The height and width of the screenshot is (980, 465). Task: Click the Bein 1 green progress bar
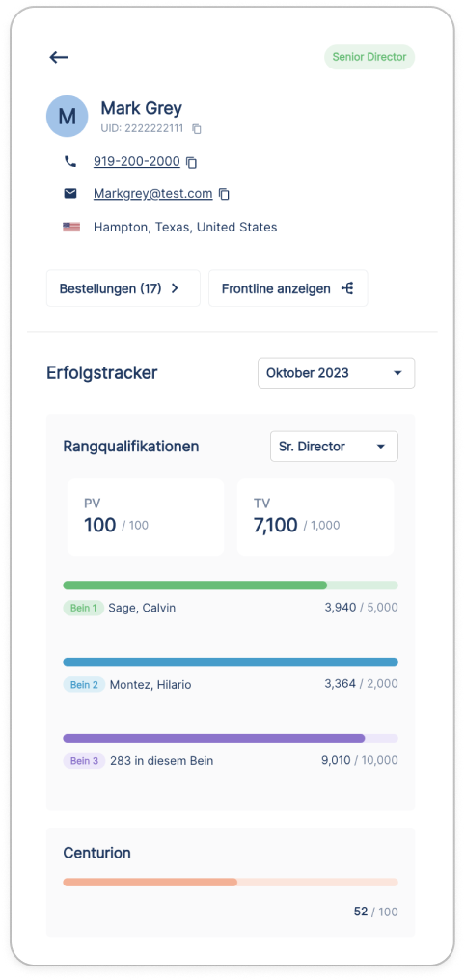coord(231,585)
